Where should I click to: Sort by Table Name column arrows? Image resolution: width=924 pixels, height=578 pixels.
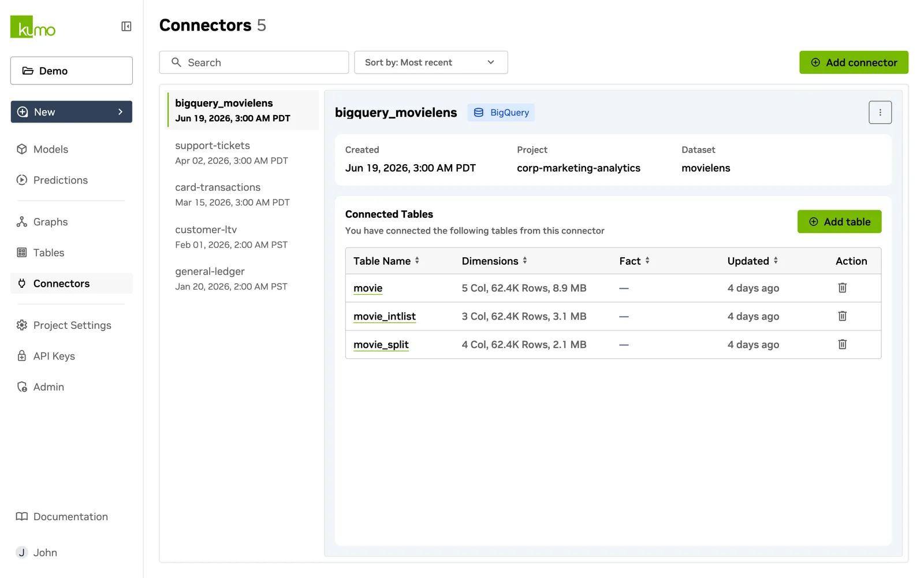(x=417, y=261)
